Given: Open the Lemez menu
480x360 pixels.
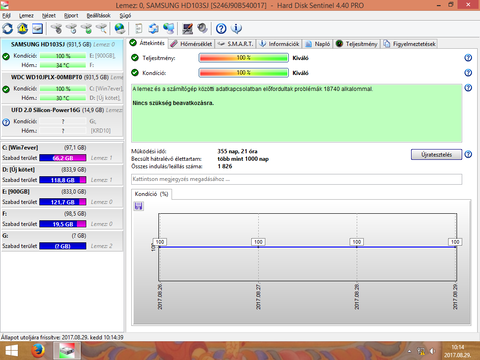Looking at the screenshot, I should pos(26,16).
